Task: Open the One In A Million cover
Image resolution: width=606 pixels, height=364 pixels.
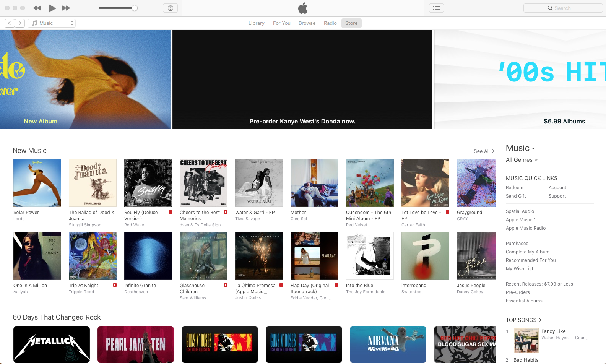Action: (37, 256)
